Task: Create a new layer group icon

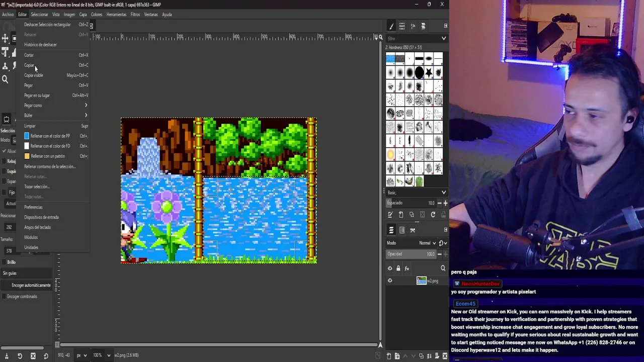Action: [397, 356]
